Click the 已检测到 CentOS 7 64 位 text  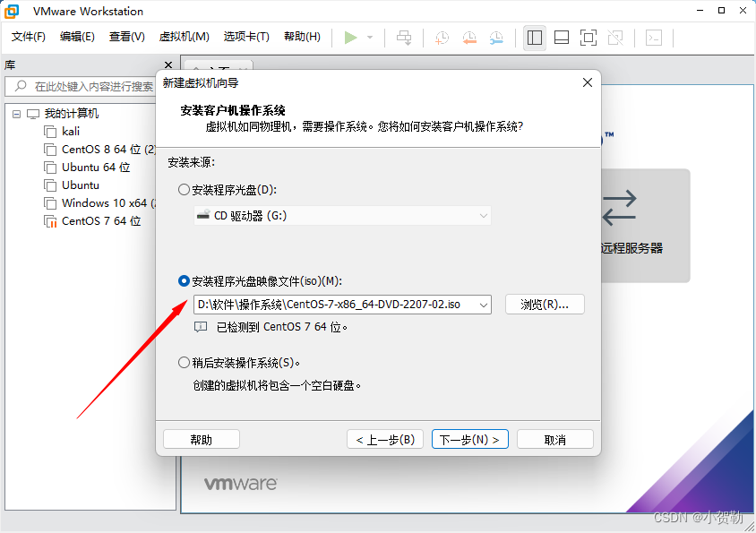click(281, 327)
